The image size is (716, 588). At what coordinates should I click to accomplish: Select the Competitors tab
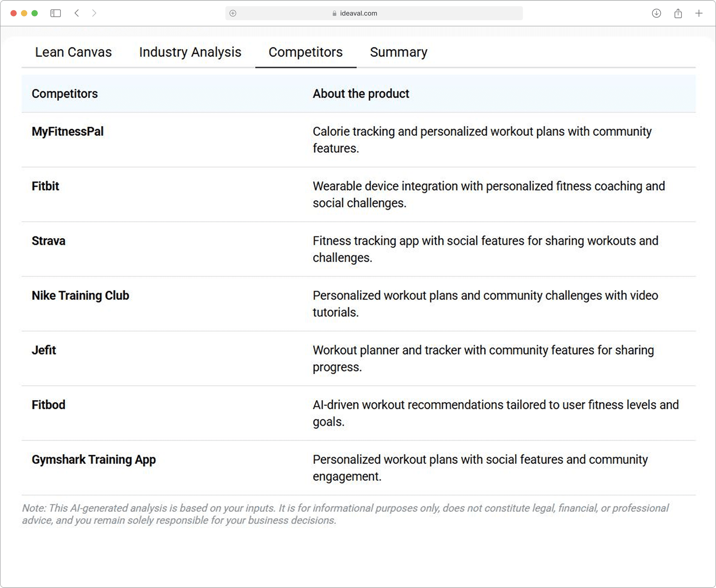(x=306, y=52)
